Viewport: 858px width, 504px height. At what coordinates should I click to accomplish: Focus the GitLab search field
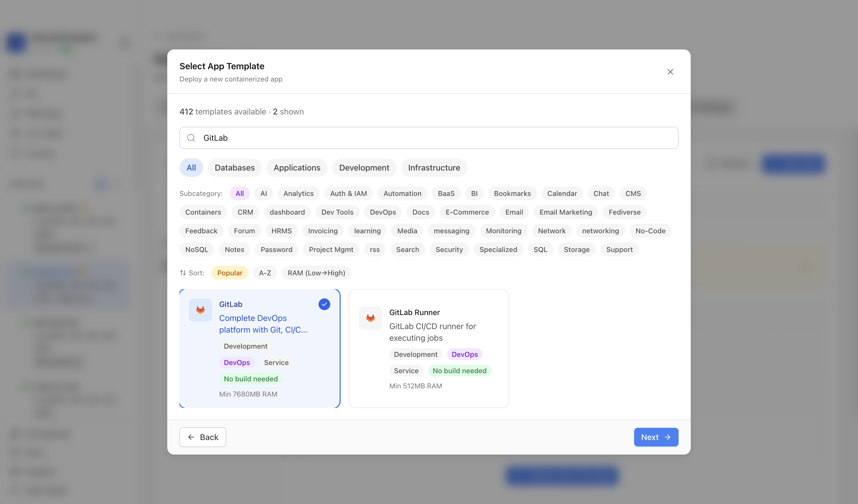coord(429,138)
